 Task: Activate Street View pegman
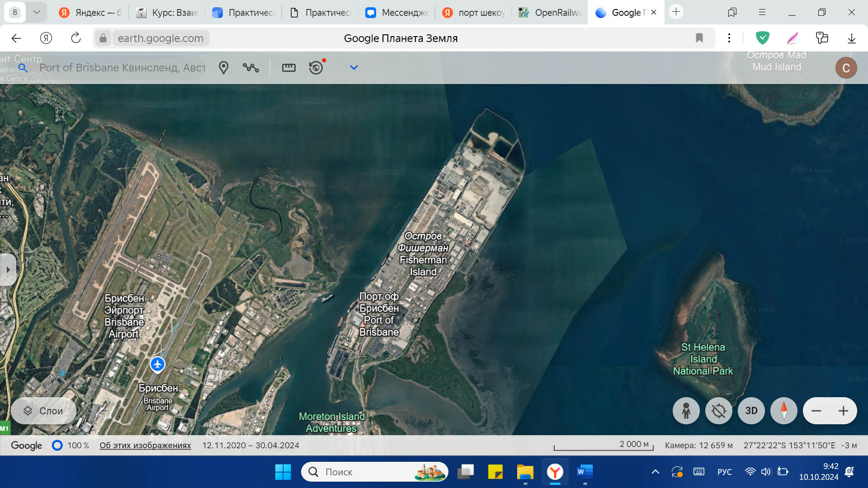[686, 411]
